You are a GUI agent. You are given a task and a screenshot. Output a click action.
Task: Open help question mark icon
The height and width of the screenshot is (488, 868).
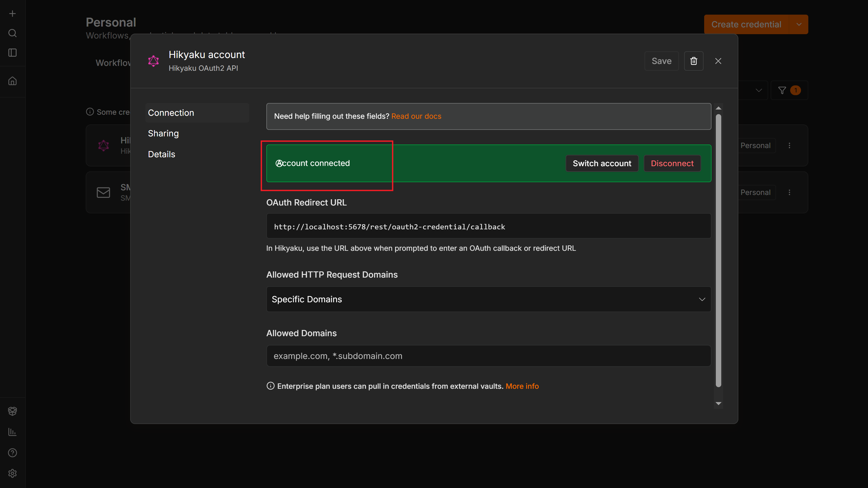click(x=12, y=453)
